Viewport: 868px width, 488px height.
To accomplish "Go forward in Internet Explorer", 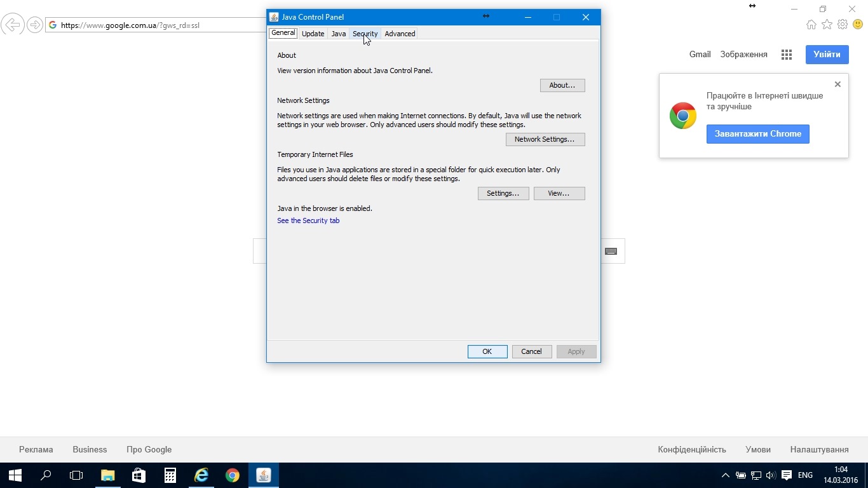I will coord(34,25).
